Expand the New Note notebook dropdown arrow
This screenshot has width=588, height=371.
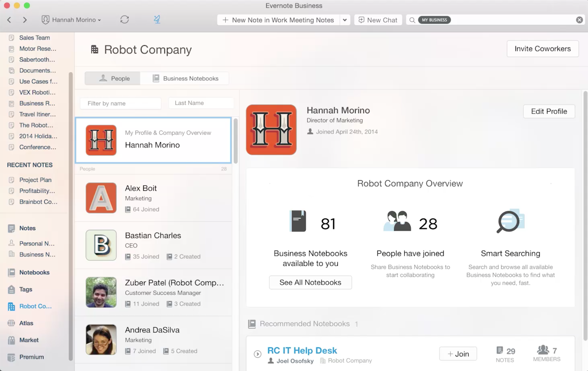[x=345, y=20]
